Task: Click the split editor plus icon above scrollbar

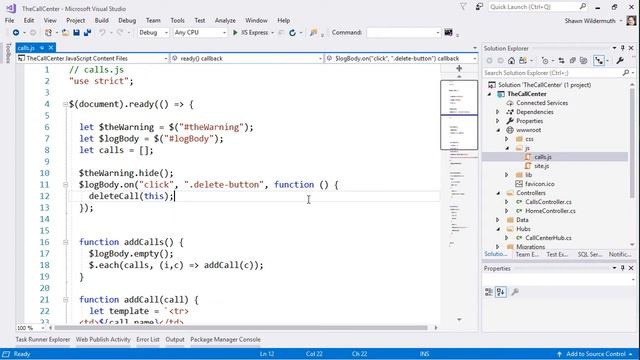Action: coord(459,69)
